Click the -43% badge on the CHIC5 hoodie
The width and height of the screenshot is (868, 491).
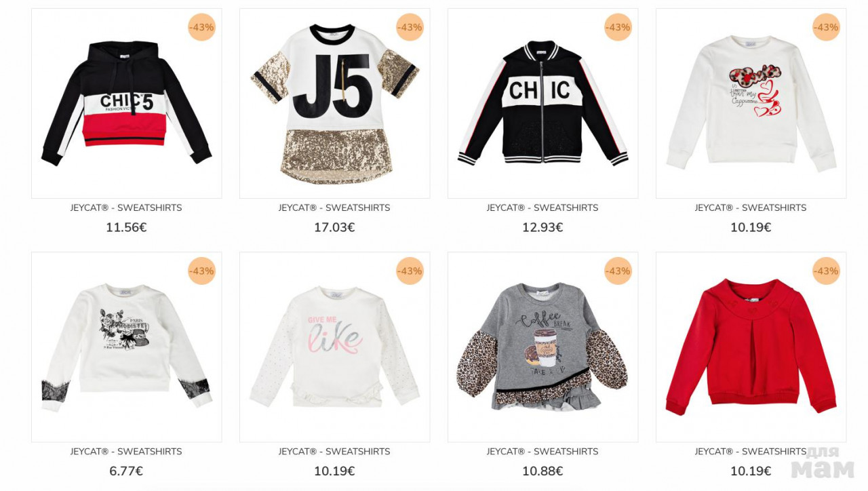click(x=201, y=27)
